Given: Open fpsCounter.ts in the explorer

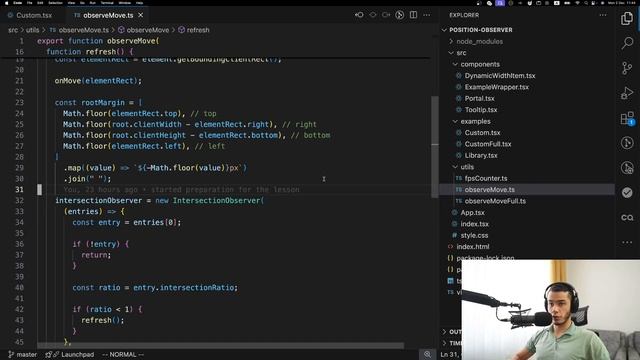Looking at the screenshot, I should pos(486,178).
